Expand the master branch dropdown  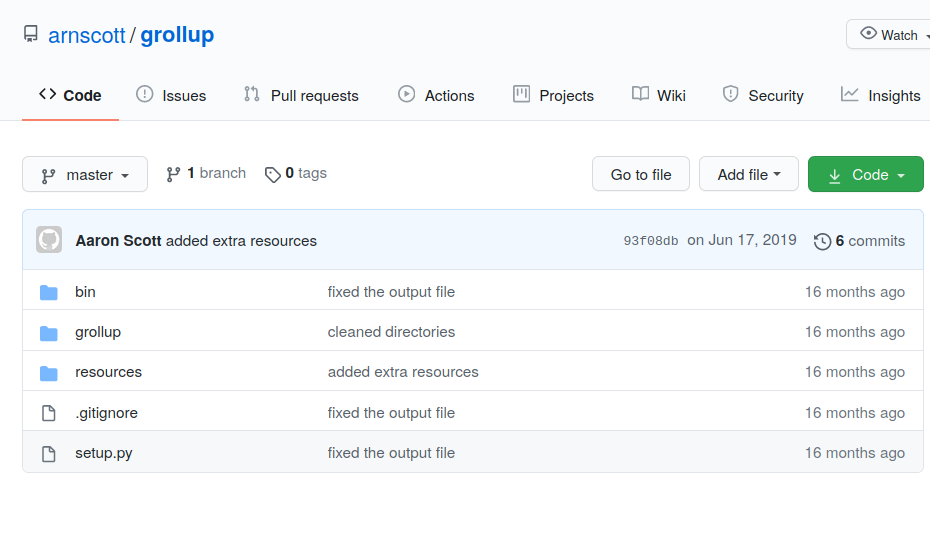[85, 174]
